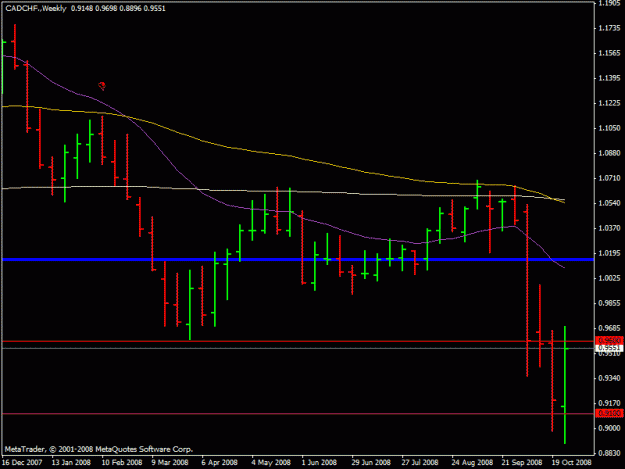The width and height of the screenshot is (625, 469).
Task: Click price label 1.0540 on axis
Action: 609,203
